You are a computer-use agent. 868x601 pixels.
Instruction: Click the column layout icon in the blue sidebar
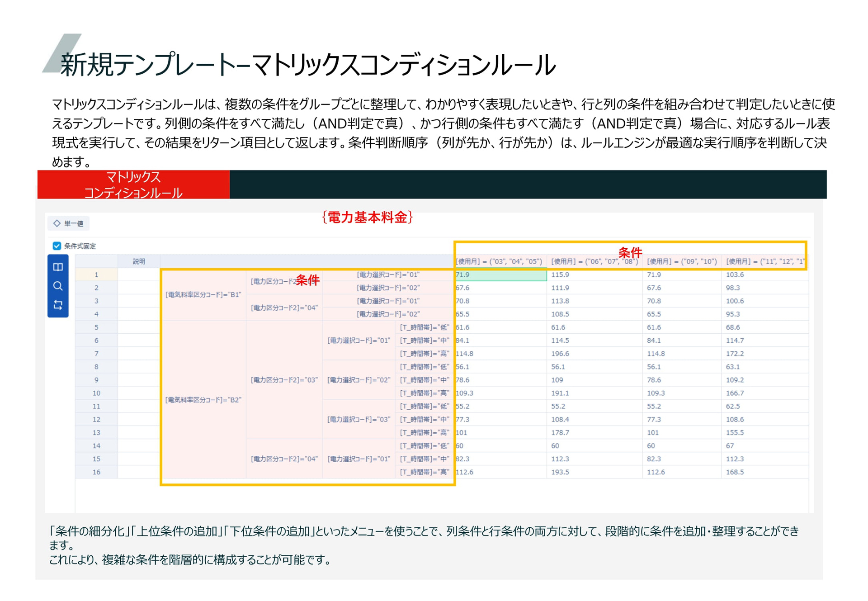click(x=58, y=267)
